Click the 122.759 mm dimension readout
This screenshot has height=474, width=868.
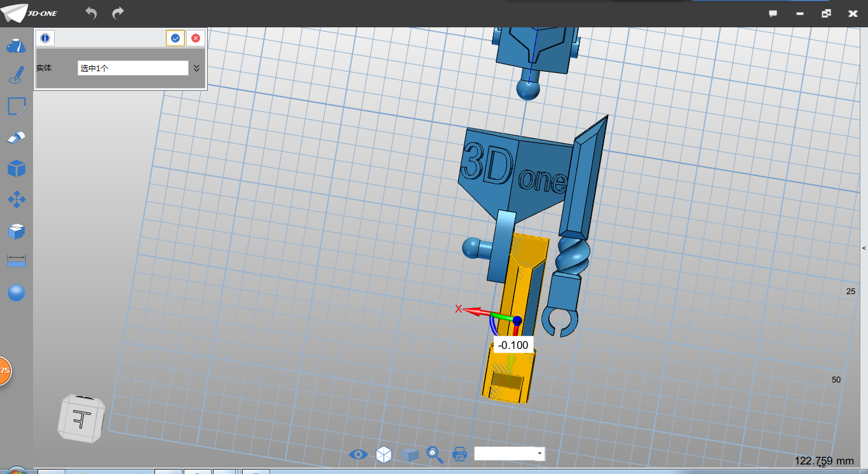(x=824, y=461)
